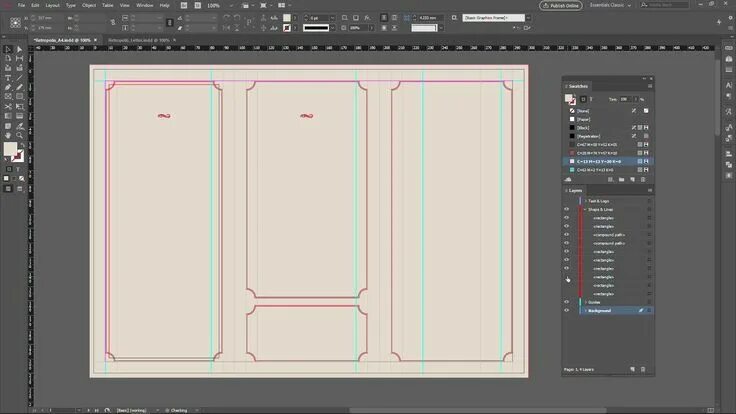Open the Layers panel menu icon
736x414 pixels.
[x=650, y=191]
